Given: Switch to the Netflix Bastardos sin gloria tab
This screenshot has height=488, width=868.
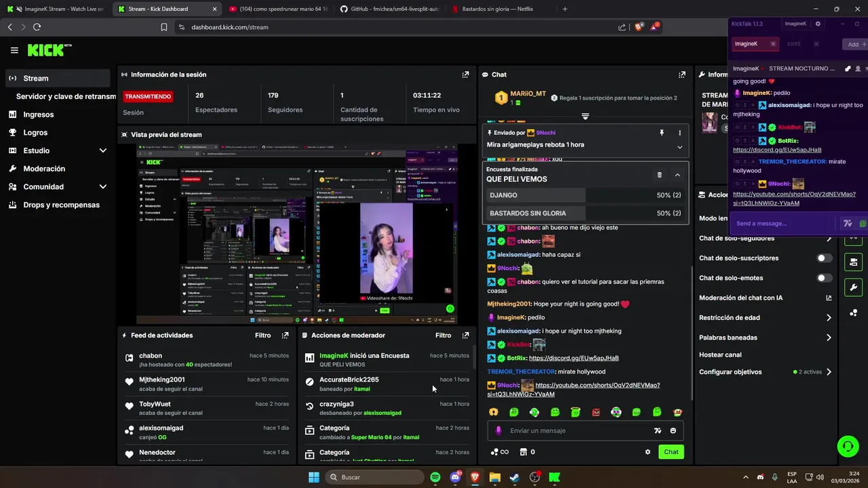Looking at the screenshot, I should point(498,9).
